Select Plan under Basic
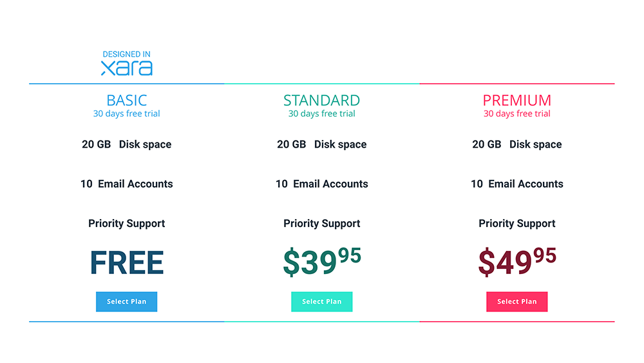 (126, 302)
